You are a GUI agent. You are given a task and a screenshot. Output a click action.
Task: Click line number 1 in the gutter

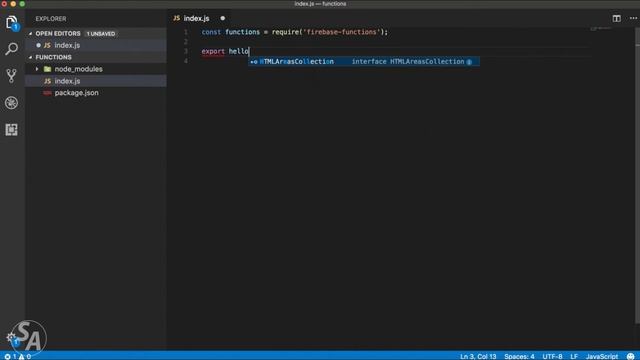click(186, 32)
